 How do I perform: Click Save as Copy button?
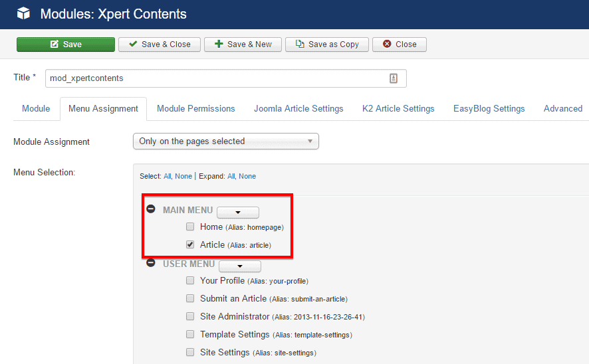[x=326, y=45]
